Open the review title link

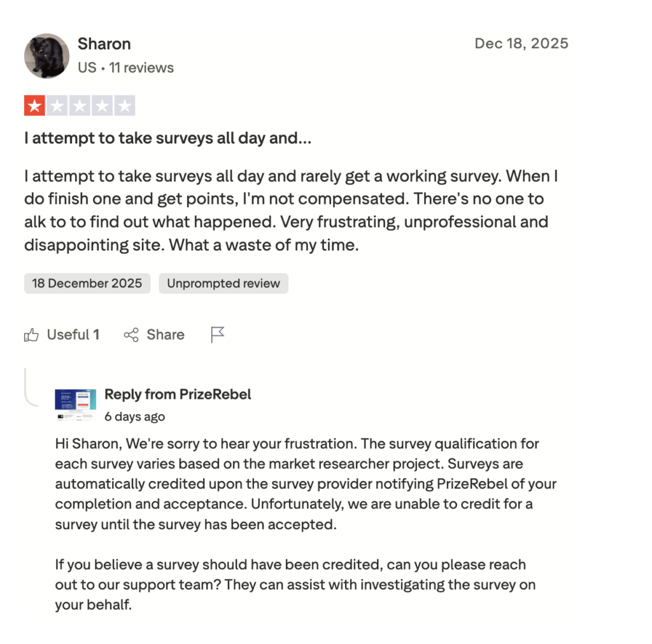167,138
